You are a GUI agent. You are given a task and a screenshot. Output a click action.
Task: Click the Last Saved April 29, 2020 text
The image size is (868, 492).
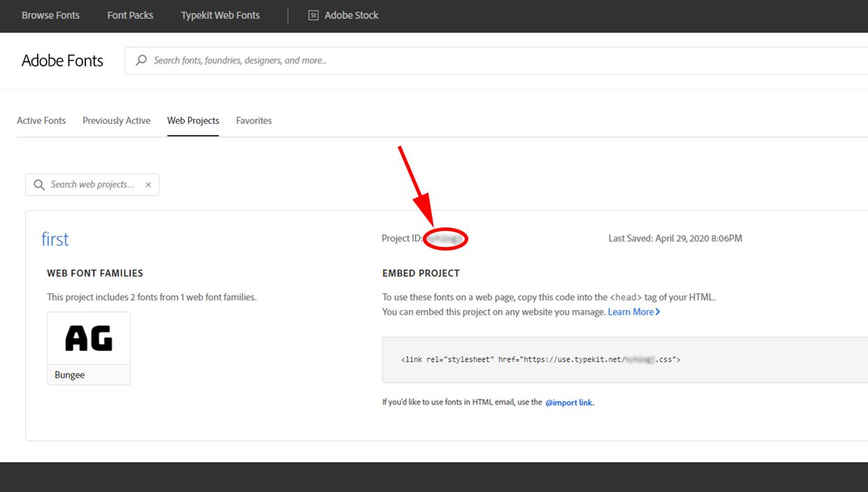point(675,239)
